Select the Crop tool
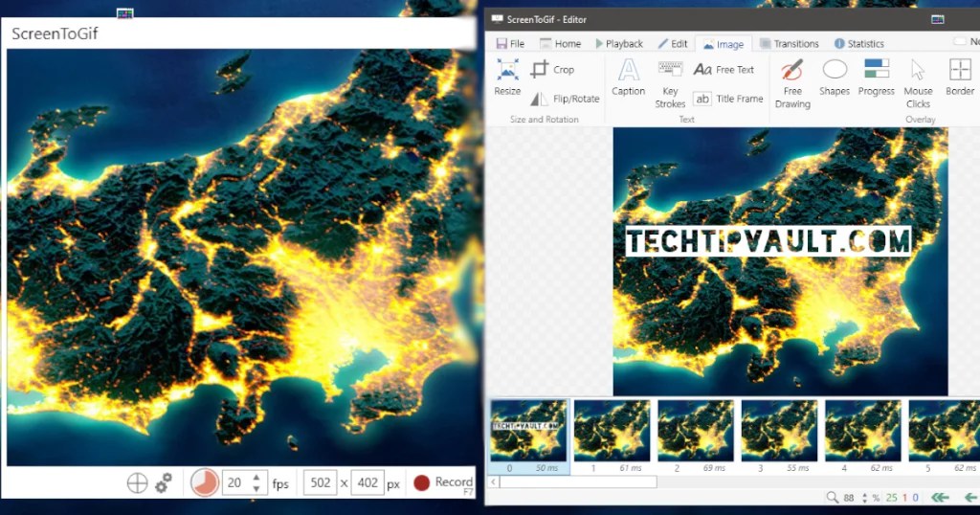This screenshot has width=980, height=515. click(552, 69)
